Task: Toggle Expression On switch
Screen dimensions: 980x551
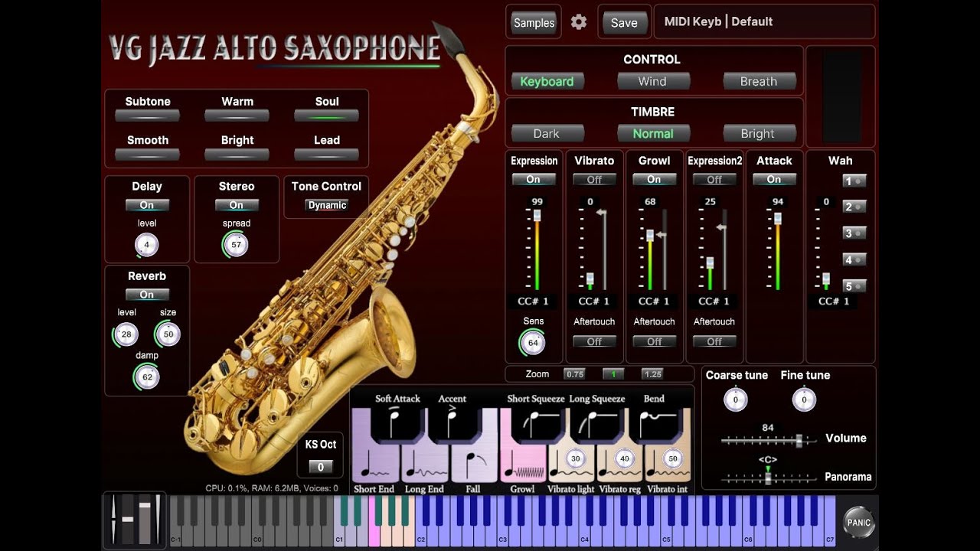Action: point(534,179)
